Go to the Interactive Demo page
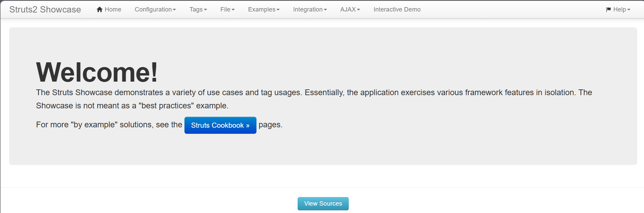 pyautogui.click(x=397, y=9)
